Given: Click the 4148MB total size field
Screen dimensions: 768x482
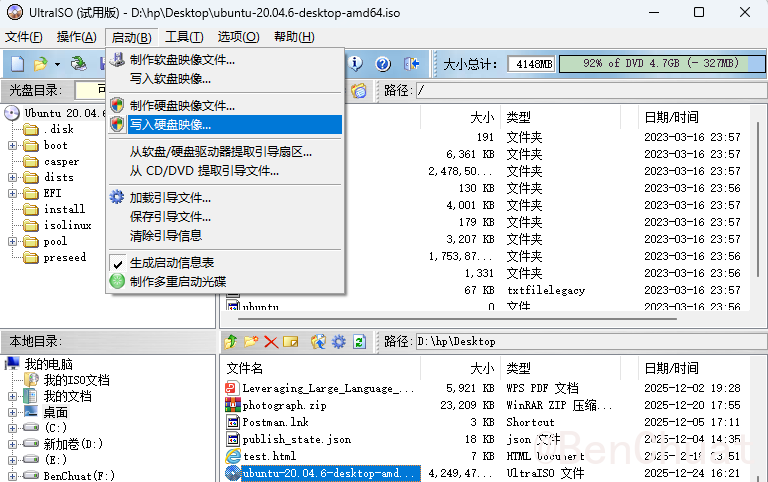Looking at the screenshot, I should 531,64.
